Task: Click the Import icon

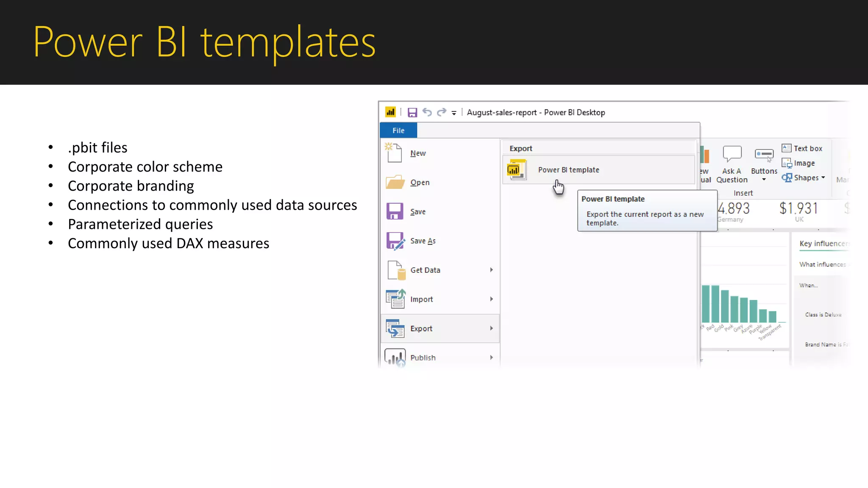Action: pyautogui.click(x=396, y=299)
